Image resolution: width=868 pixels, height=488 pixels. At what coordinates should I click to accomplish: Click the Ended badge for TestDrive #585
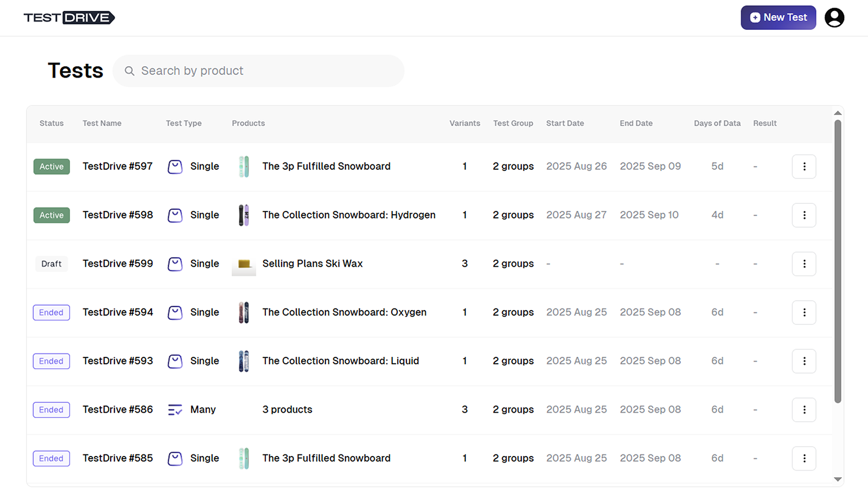[52, 458]
